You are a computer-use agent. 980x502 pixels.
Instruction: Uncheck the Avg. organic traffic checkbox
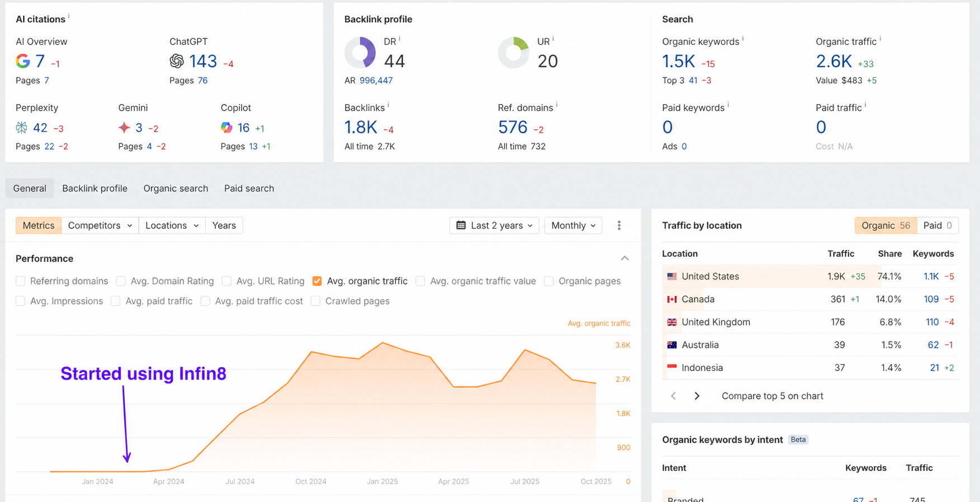pyautogui.click(x=317, y=281)
